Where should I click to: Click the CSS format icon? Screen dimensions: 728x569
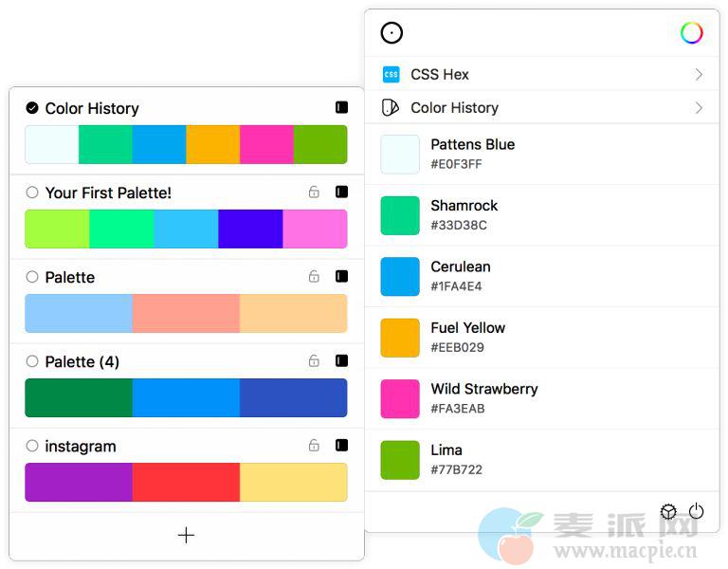391,74
